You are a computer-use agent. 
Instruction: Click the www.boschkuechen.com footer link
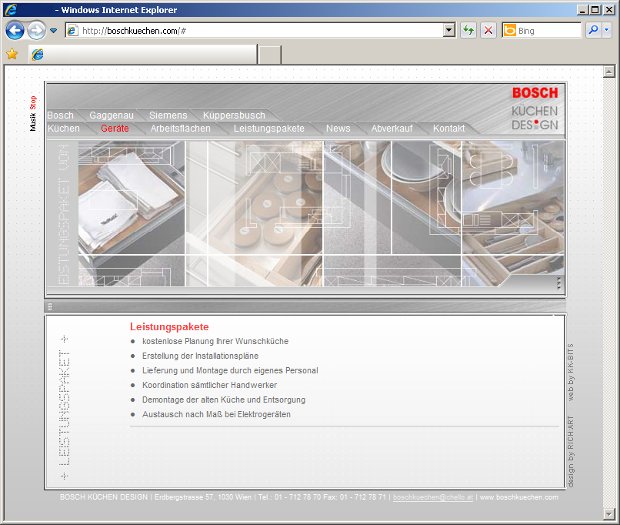coord(519,497)
